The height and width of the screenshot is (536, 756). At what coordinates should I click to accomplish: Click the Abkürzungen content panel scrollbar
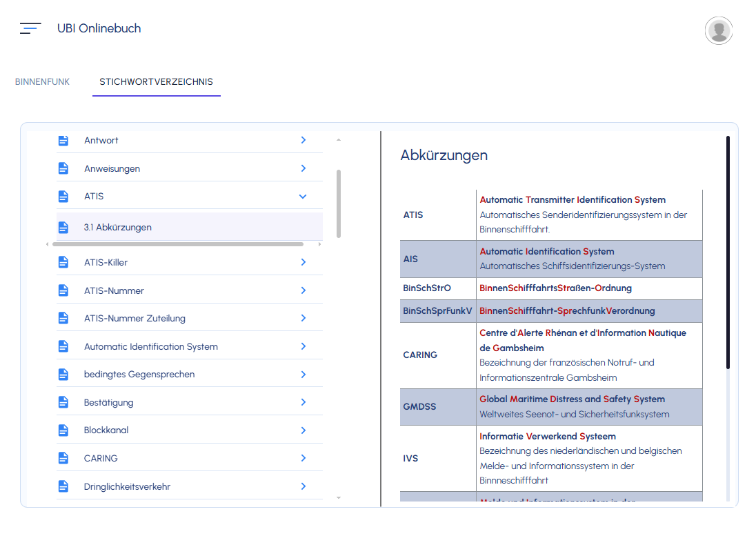(x=728, y=252)
